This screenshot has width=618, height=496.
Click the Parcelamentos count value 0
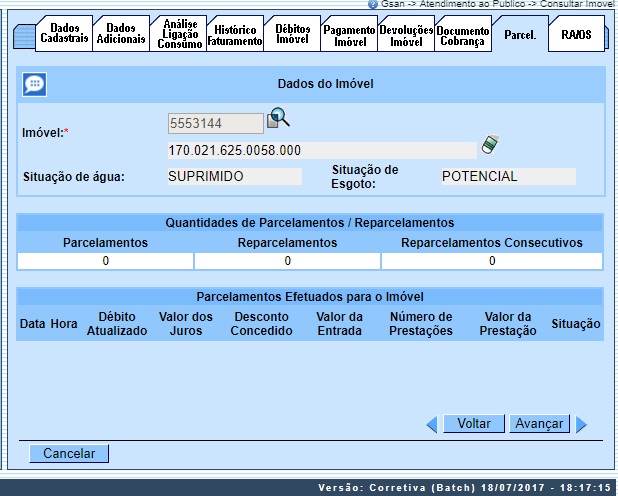105,261
